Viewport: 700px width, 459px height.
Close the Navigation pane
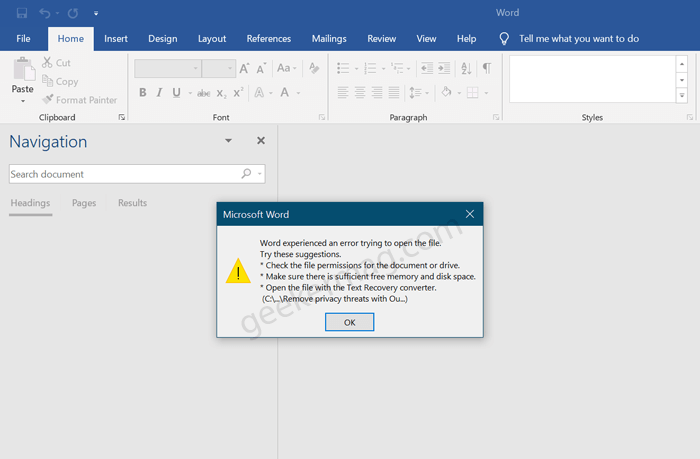261,141
